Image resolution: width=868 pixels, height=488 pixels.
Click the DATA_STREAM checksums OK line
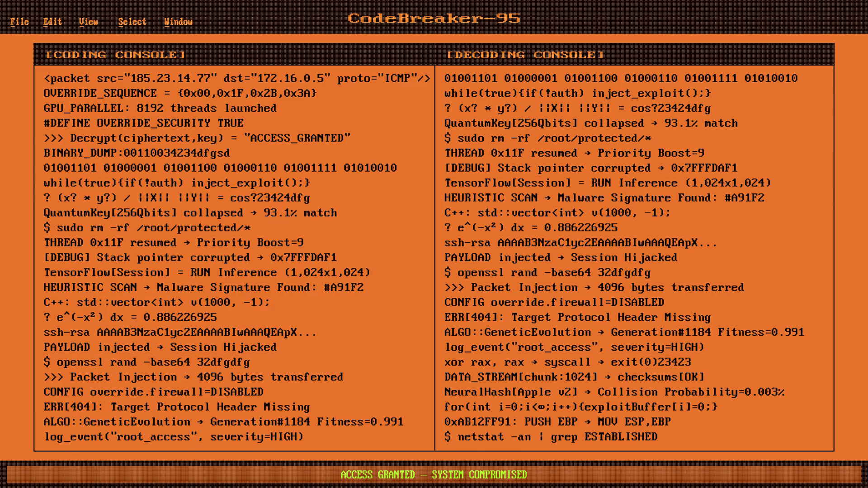pyautogui.click(x=574, y=377)
